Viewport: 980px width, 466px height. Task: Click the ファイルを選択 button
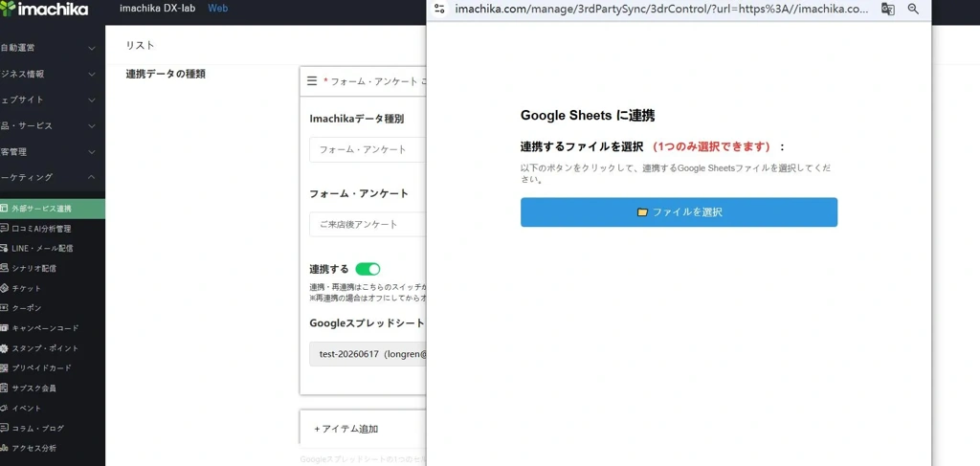(x=679, y=212)
